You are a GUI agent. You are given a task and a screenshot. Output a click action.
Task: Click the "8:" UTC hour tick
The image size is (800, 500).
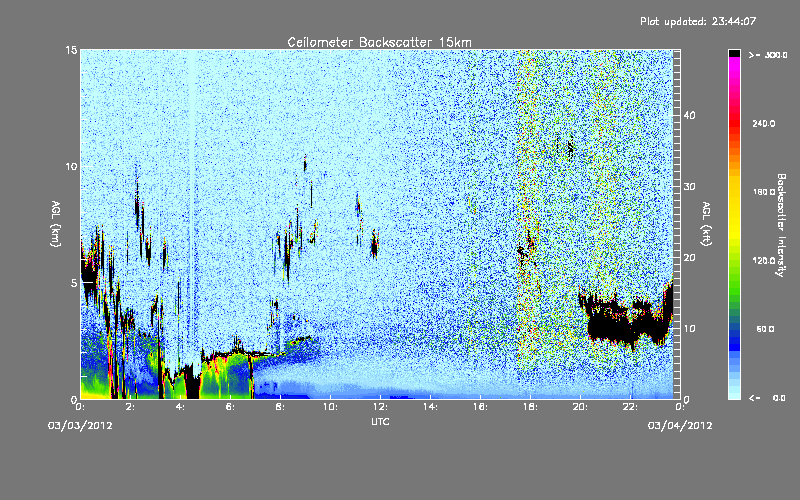tap(281, 407)
